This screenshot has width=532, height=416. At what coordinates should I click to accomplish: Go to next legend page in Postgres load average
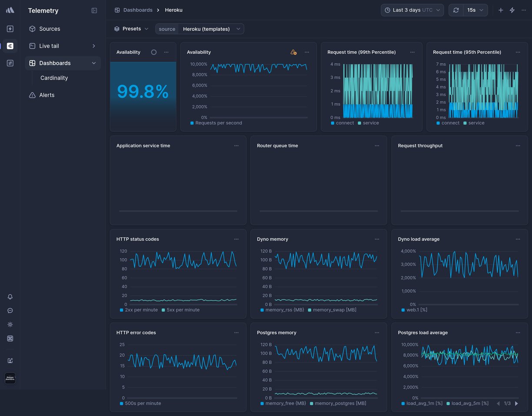pos(516,403)
